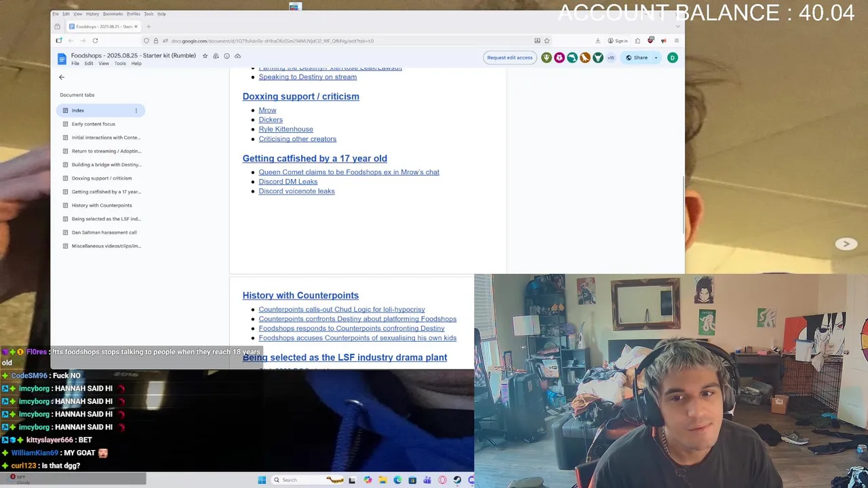Open Microsoft Store from the taskbar
This screenshot has width=868, height=488.
412,480
